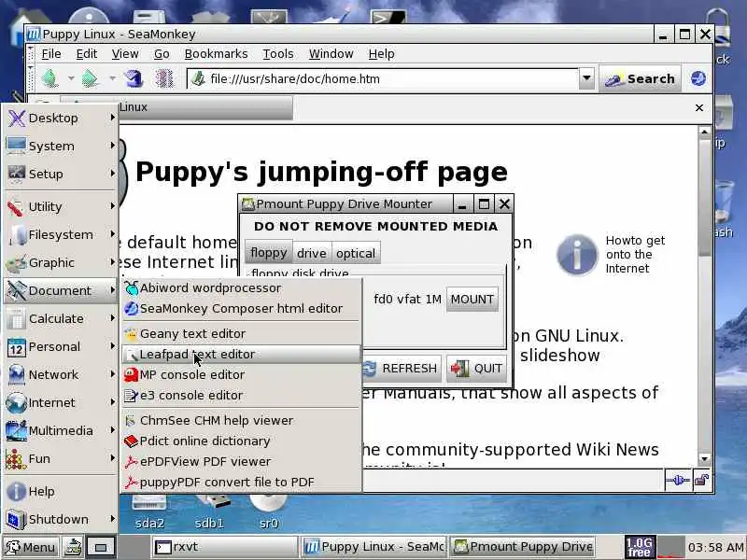Screen dimensions: 747x560
Task: Launch Leafpad text editor
Action: click(242, 354)
